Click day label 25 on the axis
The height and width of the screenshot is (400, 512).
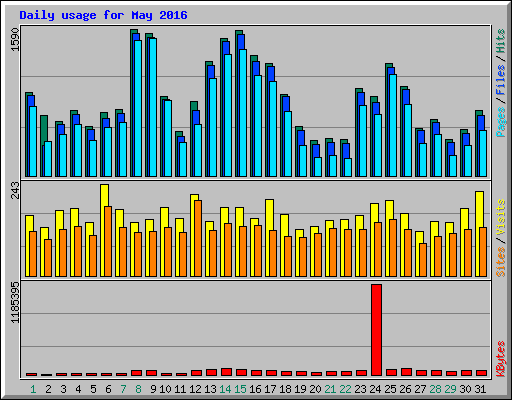pos(390,389)
